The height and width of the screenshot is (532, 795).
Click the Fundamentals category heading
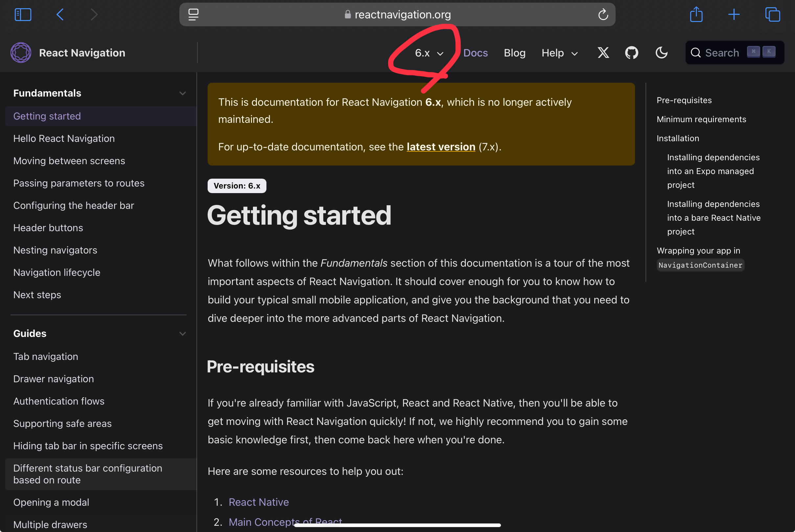47,93
